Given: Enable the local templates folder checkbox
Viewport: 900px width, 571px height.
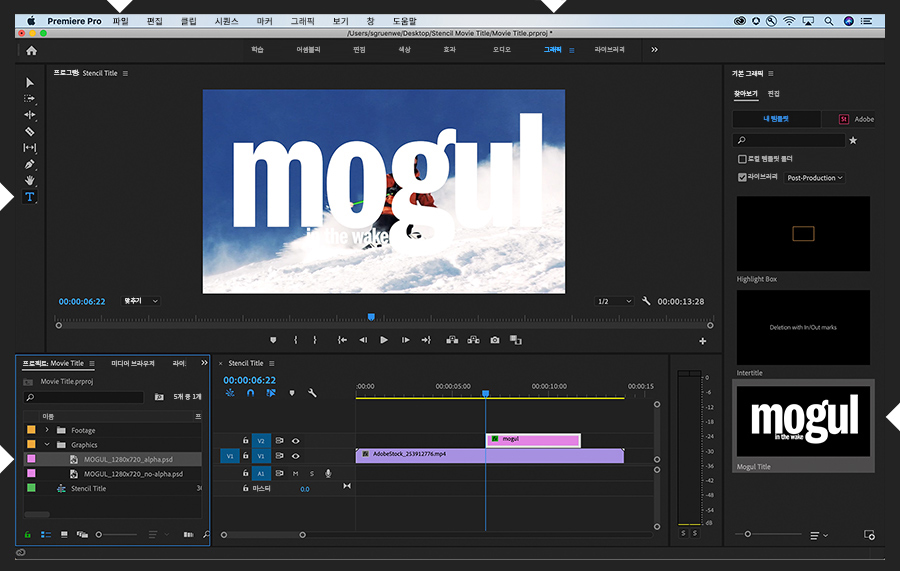Looking at the screenshot, I should tap(742, 159).
